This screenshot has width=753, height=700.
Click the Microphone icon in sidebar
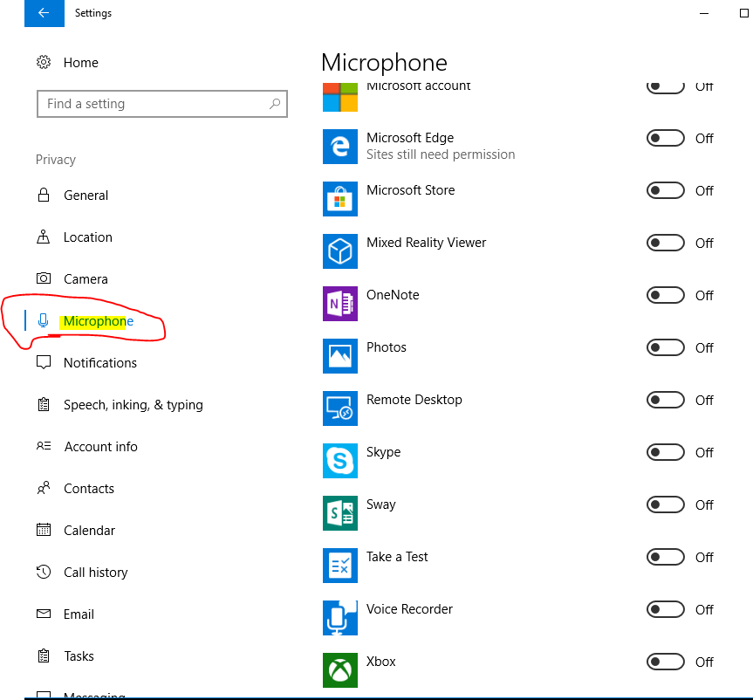click(44, 320)
